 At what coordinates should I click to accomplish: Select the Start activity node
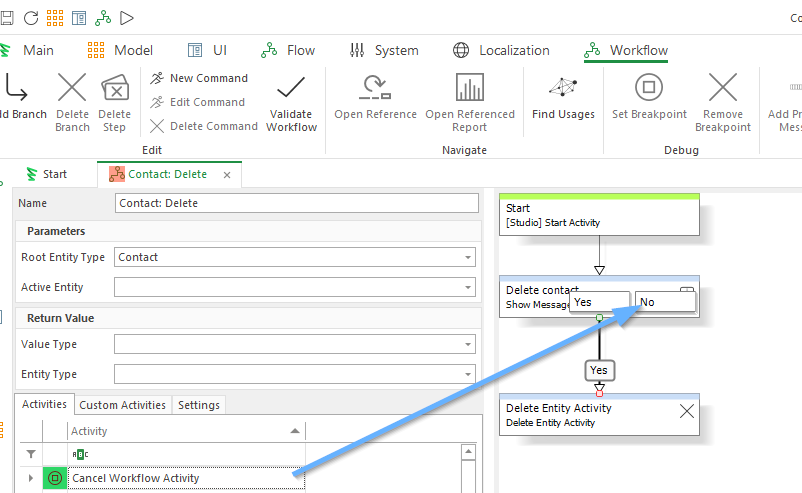tap(599, 215)
